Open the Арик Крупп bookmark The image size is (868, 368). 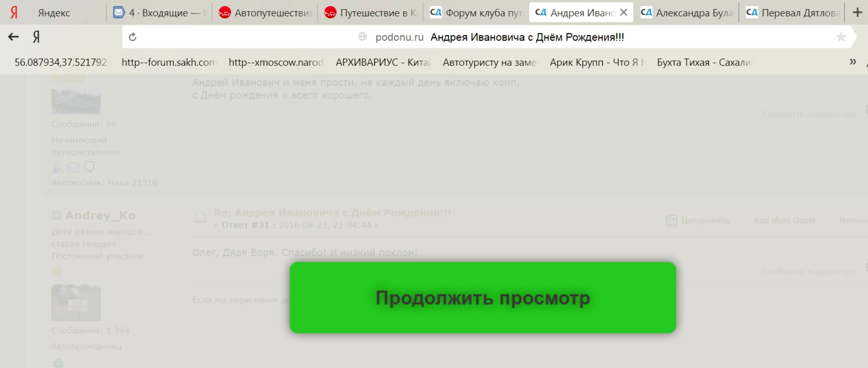click(x=597, y=62)
